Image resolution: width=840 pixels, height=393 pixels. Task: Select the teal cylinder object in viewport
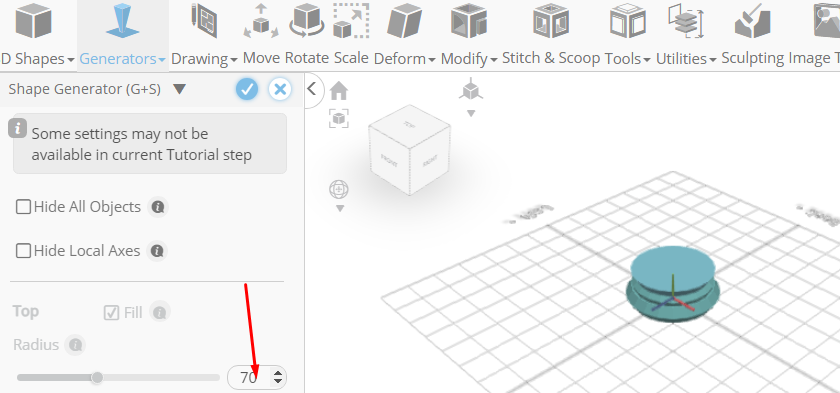coord(673,284)
